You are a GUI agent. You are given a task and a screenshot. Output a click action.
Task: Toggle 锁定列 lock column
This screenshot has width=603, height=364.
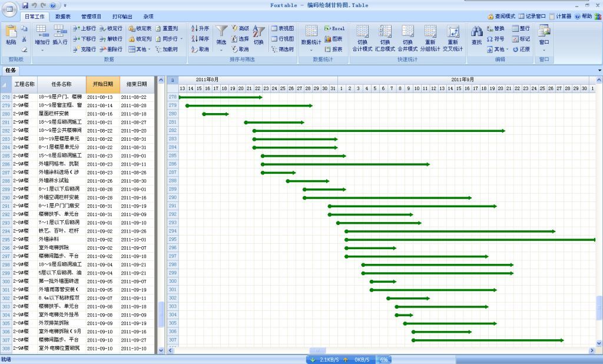click(x=140, y=39)
